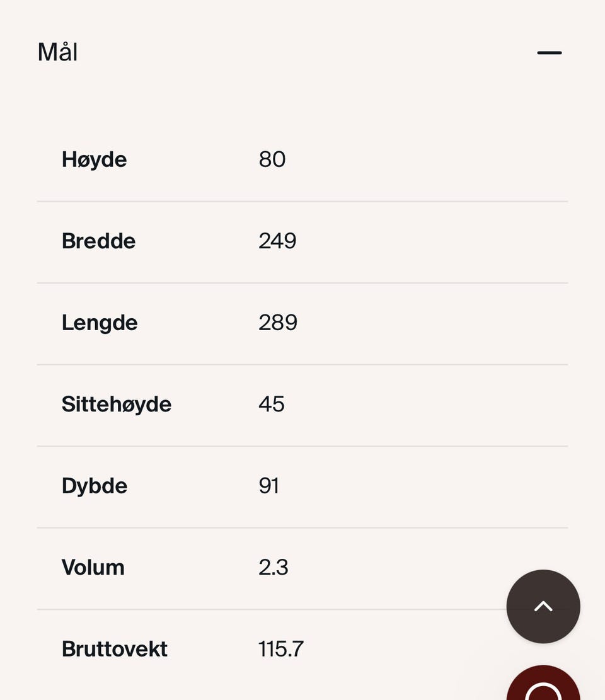Select the Bredde label
The image size is (605, 700).
[99, 241]
